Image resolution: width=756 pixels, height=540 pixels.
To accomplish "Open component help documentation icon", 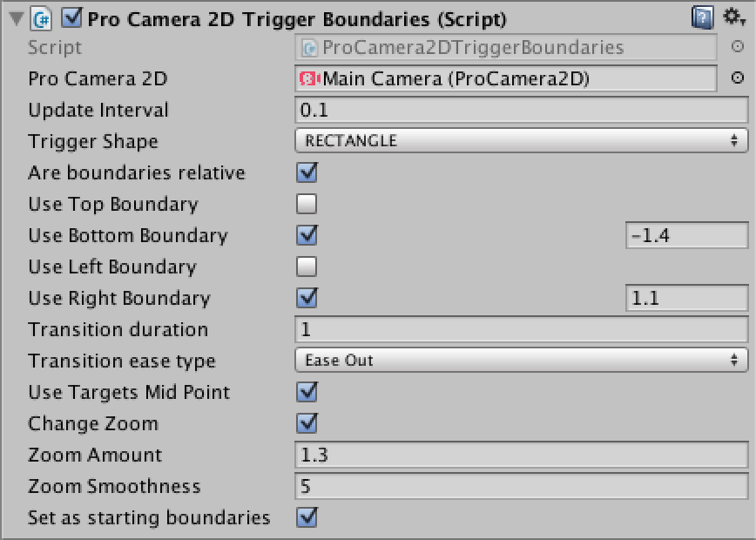I will 702,18.
